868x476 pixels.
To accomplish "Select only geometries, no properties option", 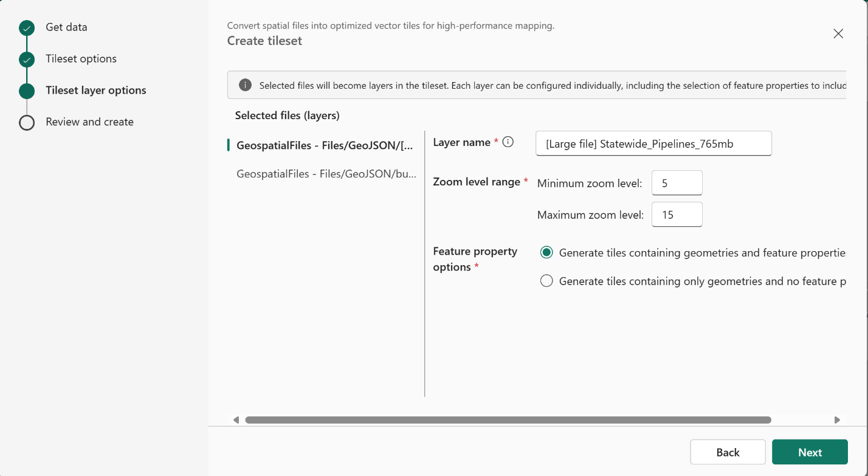I will coord(546,281).
